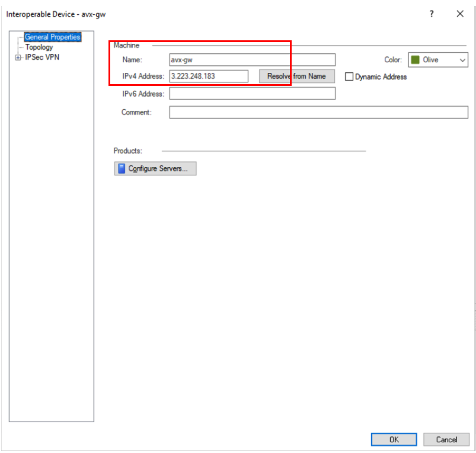The width and height of the screenshot is (476, 453).
Task: Expand the IPSec VPN tree node
Action: (19, 58)
